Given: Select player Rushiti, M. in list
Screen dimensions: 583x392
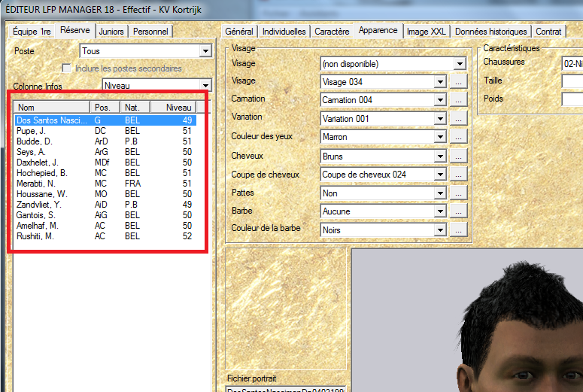Looking at the screenshot, I should (105, 236).
